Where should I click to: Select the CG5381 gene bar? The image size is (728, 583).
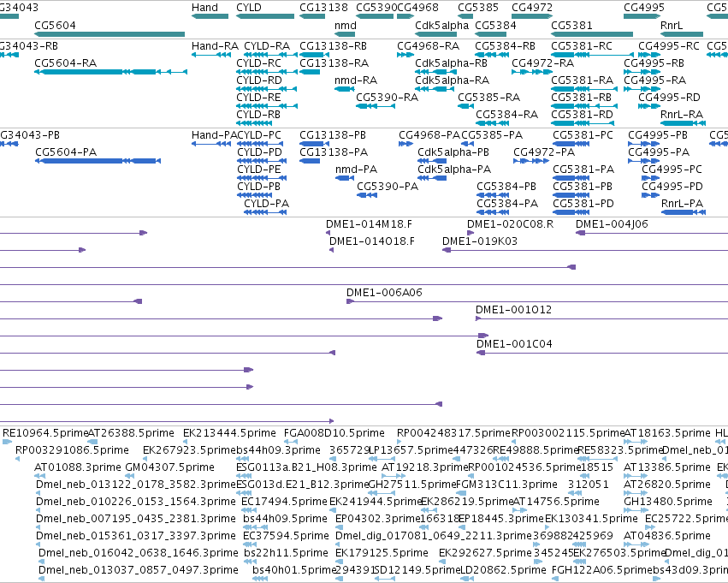[592, 34]
